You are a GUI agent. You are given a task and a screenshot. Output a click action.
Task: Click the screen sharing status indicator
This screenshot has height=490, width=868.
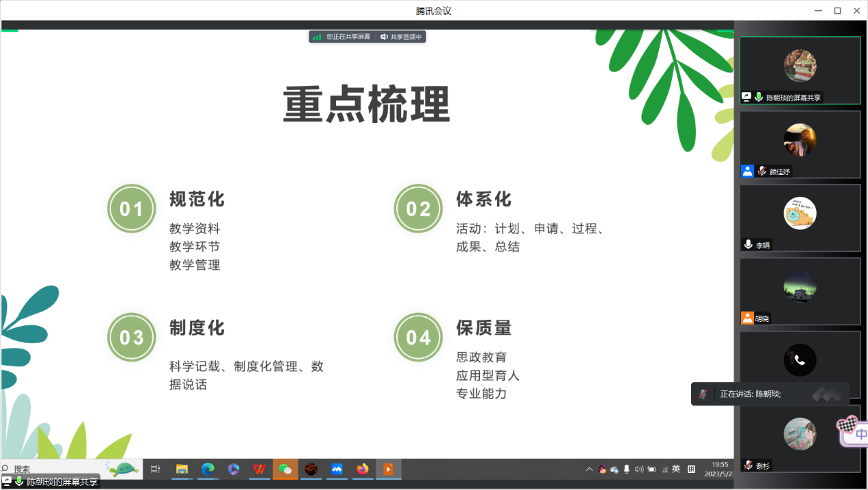click(341, 37)
